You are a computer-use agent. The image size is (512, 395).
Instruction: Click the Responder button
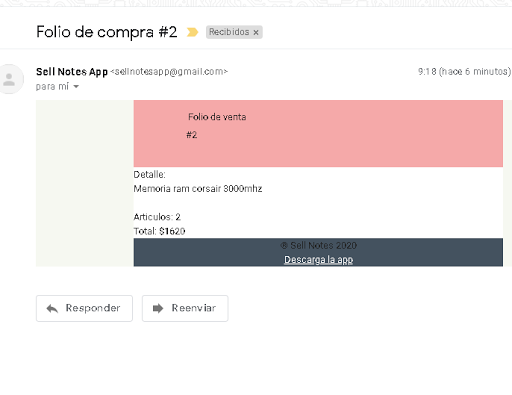(84, 308)
